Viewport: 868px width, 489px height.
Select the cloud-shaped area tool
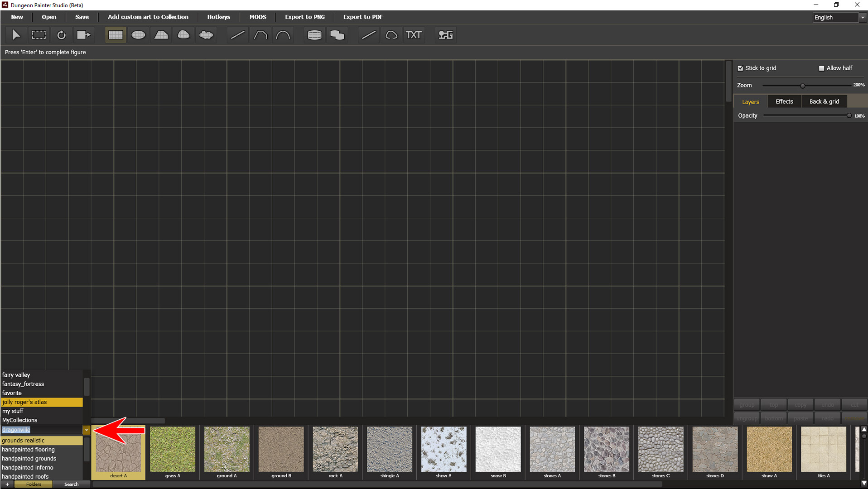coord(206,35)
